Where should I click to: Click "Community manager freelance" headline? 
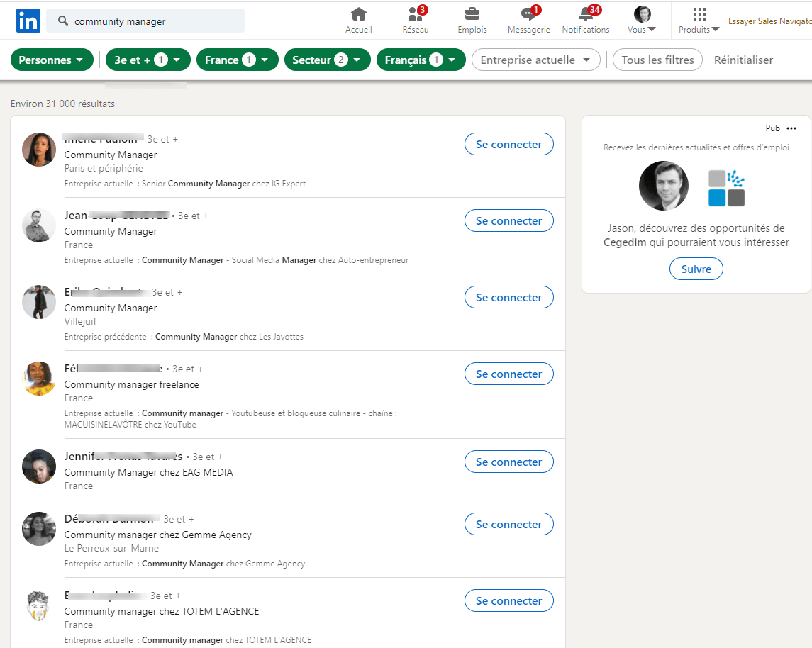pyautogui.click(x=131, y=384)
